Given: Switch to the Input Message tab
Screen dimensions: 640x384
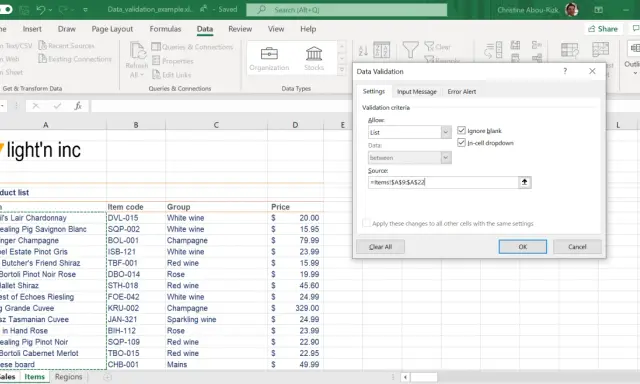Looking at the screenshot, I should coord(417,91).
